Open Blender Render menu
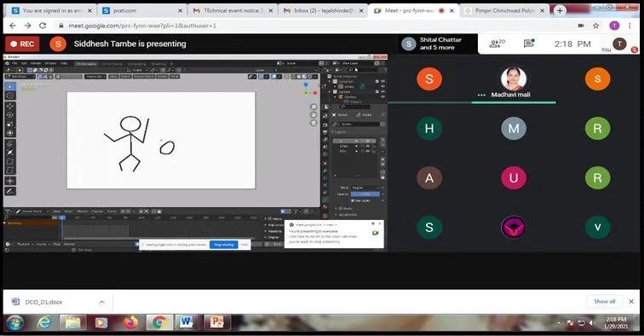This screenshot has width=644, height=336. 36,63
